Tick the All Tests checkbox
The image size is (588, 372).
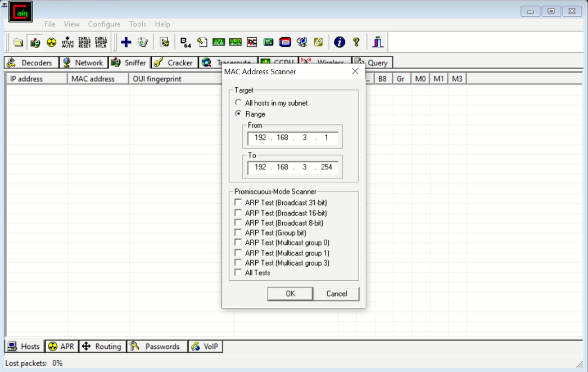point(238,272)
